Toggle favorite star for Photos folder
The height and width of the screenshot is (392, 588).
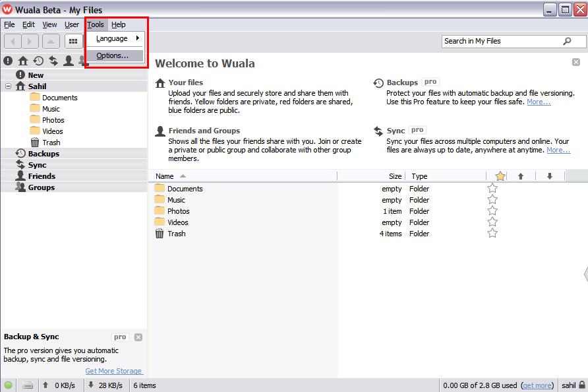click(x=492, y=211)
